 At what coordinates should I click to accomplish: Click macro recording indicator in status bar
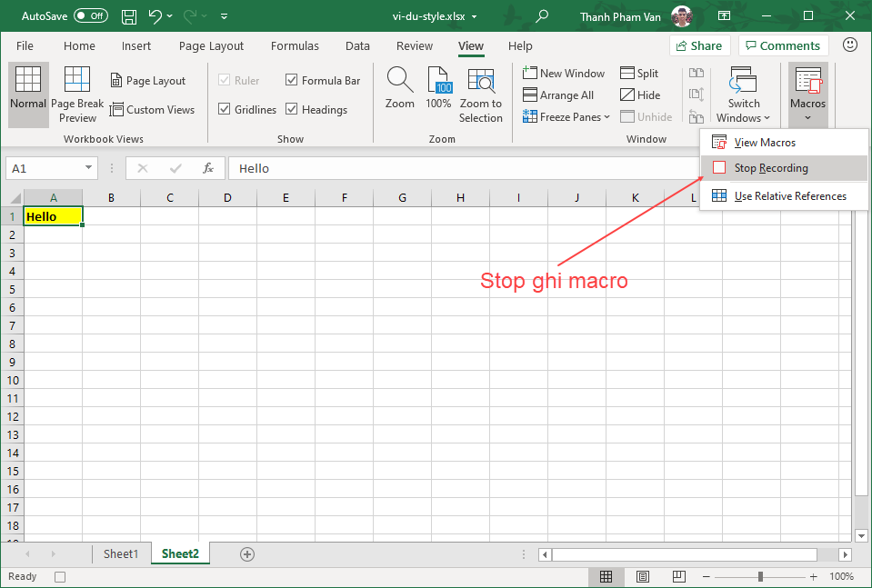click(60, 577)
